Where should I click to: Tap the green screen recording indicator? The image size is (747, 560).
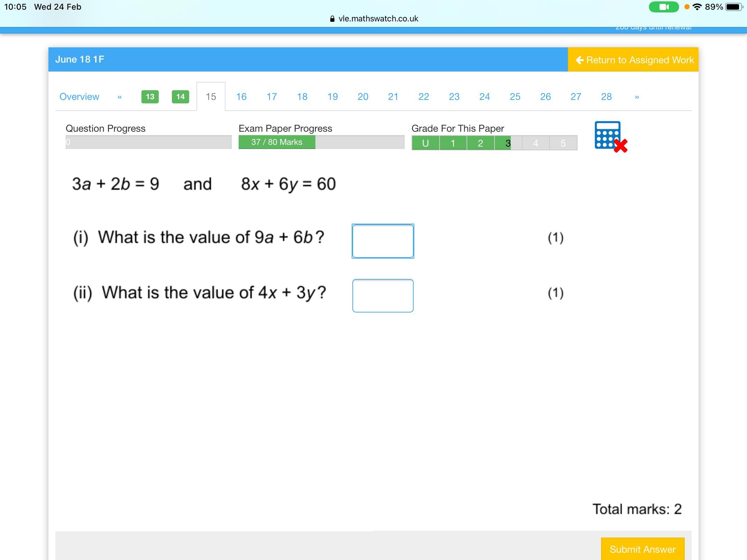pos(663,7)
